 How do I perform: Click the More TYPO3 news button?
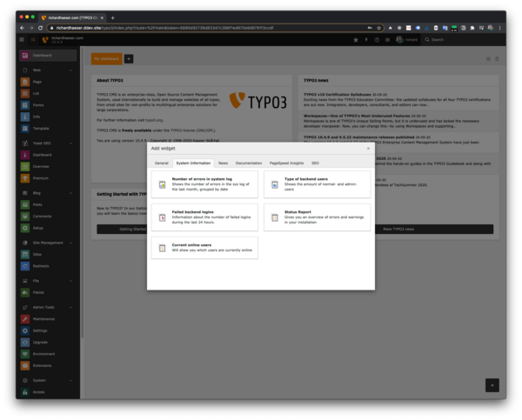[398, 229]
